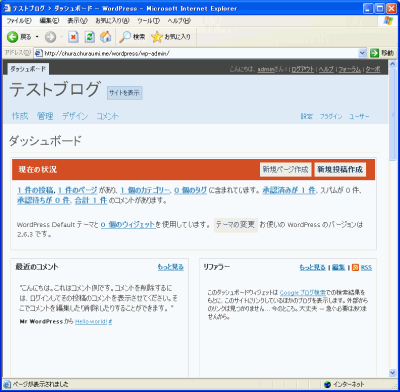Open the Back button history dropdown arrow
This screenshot has width=400, height=392.
point(37,37)
